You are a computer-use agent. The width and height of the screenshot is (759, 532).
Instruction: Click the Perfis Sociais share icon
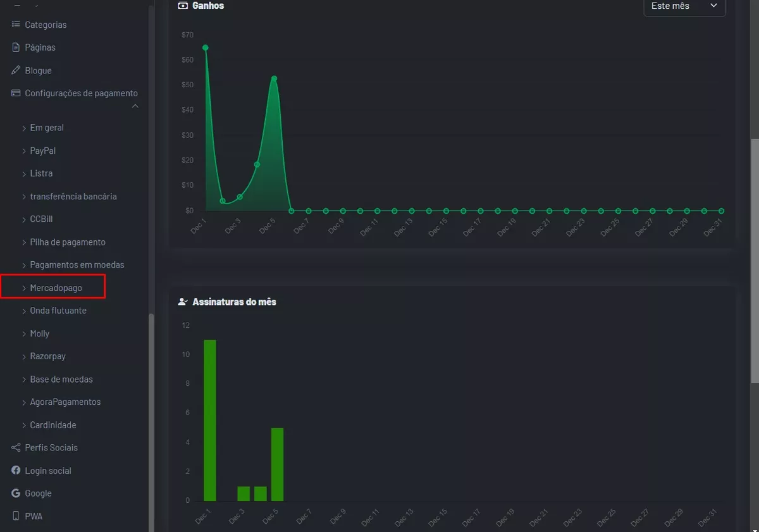coord(15,447)
